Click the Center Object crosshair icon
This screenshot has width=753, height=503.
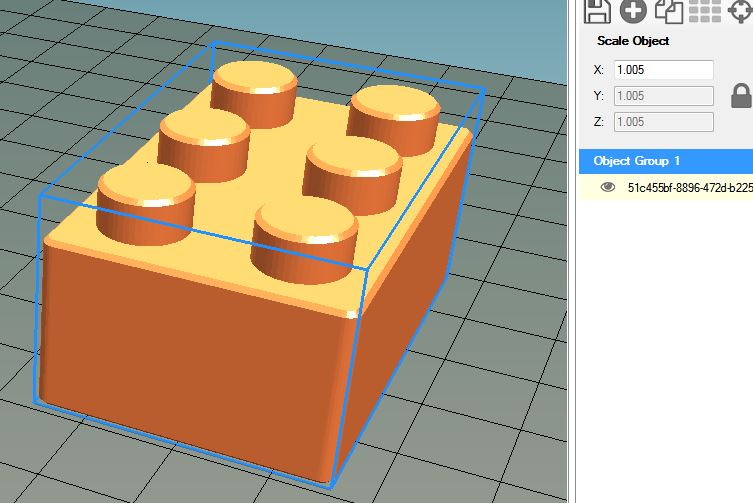pyautogui.click(x=740, y=11)
